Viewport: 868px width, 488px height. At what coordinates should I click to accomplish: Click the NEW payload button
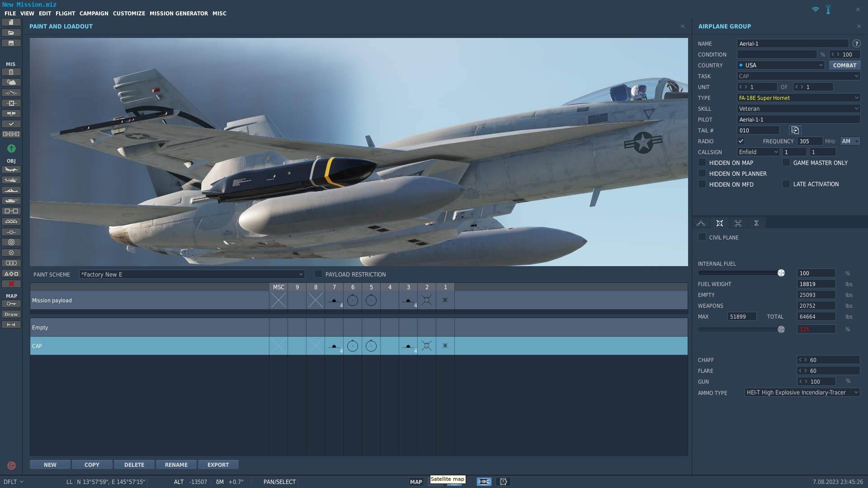point(50,465)
